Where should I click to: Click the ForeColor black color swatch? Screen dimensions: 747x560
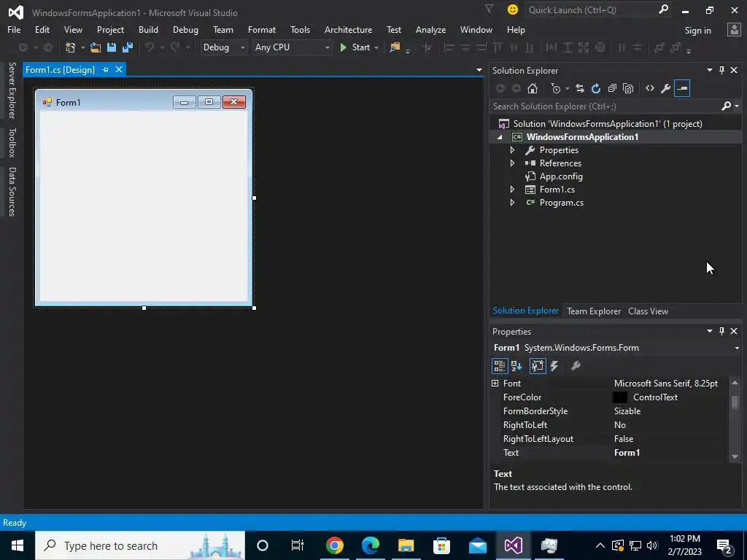620,397
